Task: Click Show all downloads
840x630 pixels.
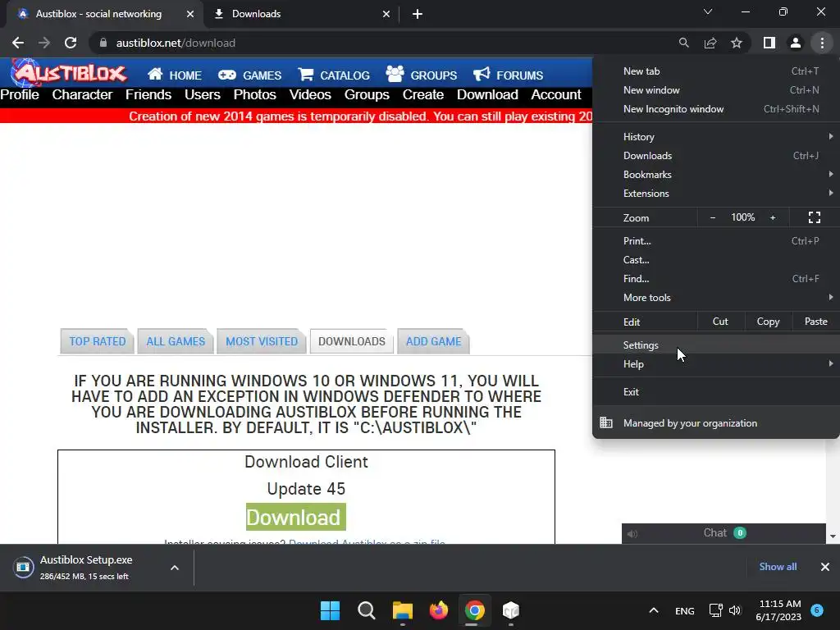Action: pos(778,567)
